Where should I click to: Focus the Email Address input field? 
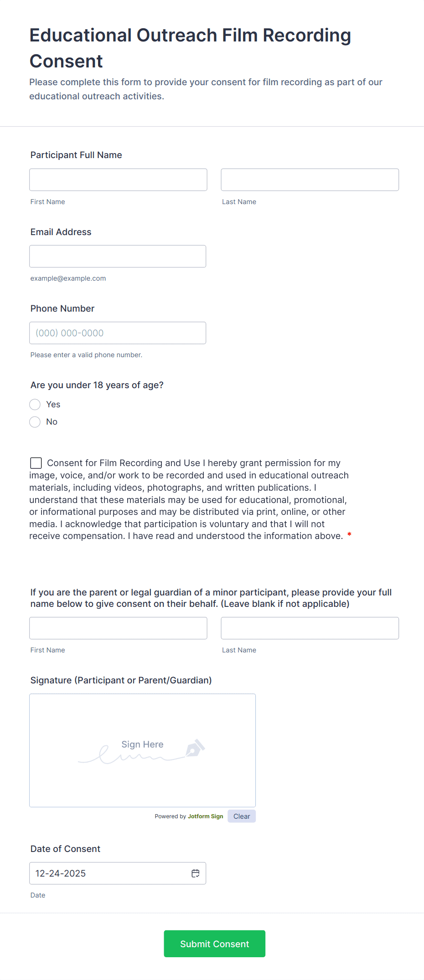(x=118, y=256)
